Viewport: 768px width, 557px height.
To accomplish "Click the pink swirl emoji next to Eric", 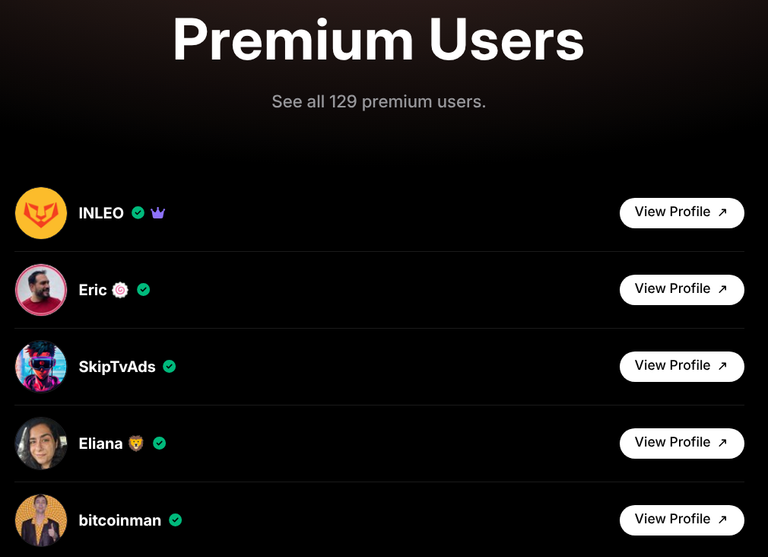I will (120, 290).
